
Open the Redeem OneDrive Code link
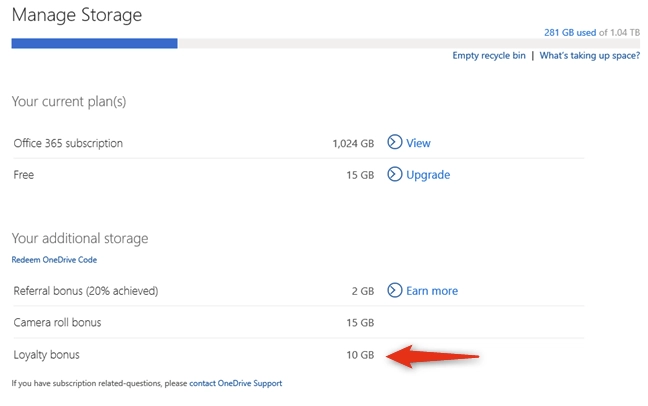(54, 260)
